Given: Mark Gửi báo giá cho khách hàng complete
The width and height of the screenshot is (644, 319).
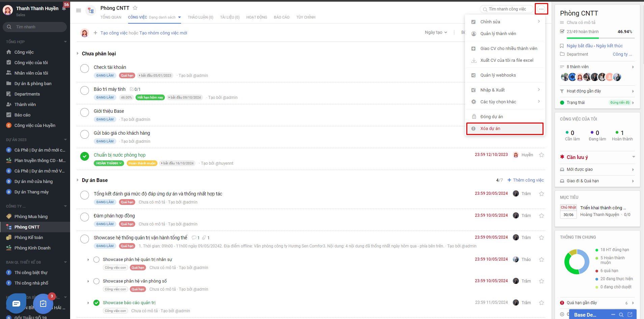Looking at the screenshot, I should [85, 134].
